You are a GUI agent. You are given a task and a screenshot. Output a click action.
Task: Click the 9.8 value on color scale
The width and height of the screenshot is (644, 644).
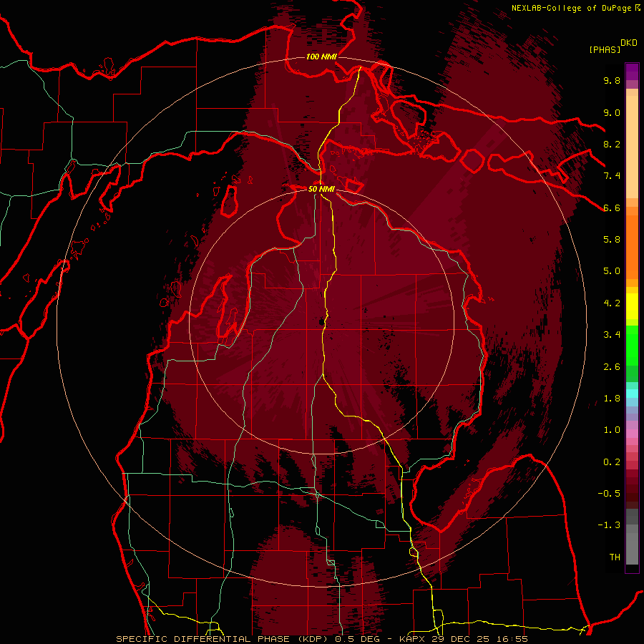click(x=612, y=80)
